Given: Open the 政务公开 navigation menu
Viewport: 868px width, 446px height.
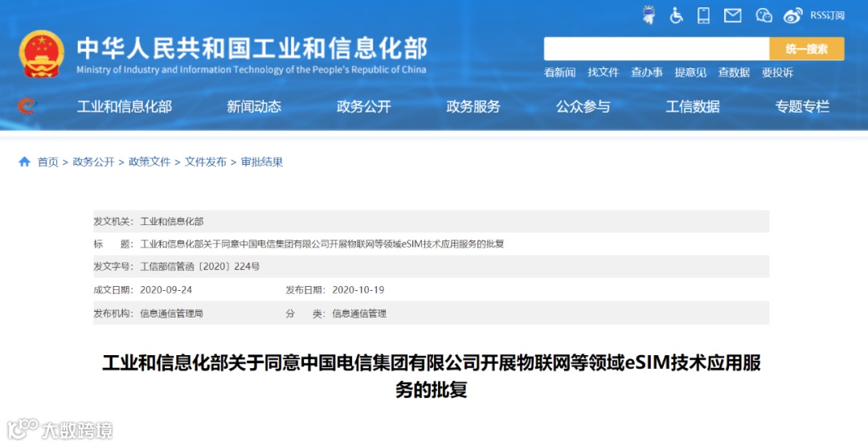Looking at the screenshot, I should (364, 106).
